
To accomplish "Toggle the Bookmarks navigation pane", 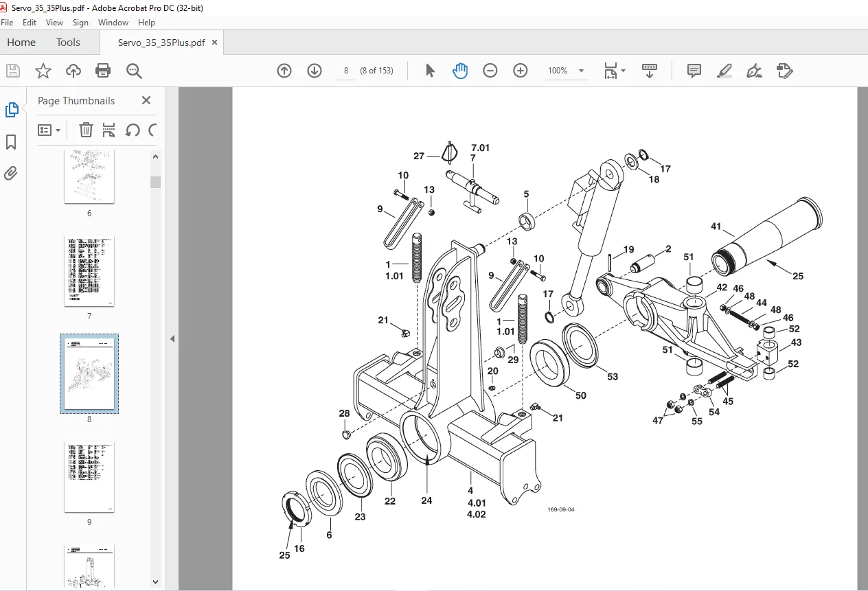I will [x=11, y=142].
